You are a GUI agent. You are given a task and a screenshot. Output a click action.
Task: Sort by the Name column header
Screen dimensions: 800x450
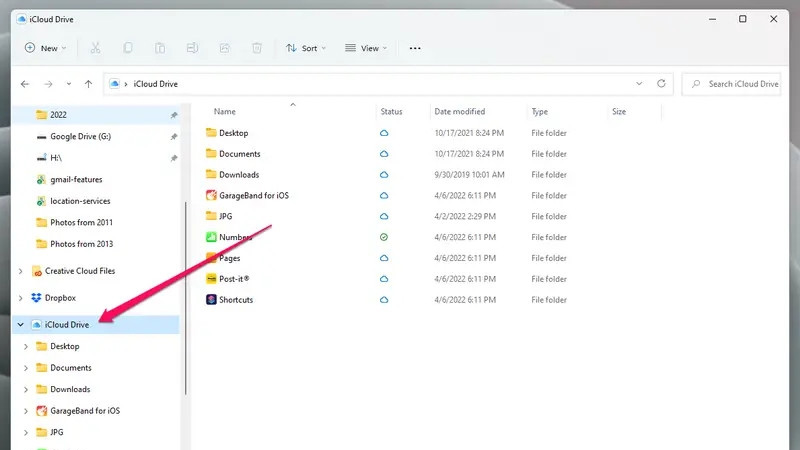[x=224, y=111]
